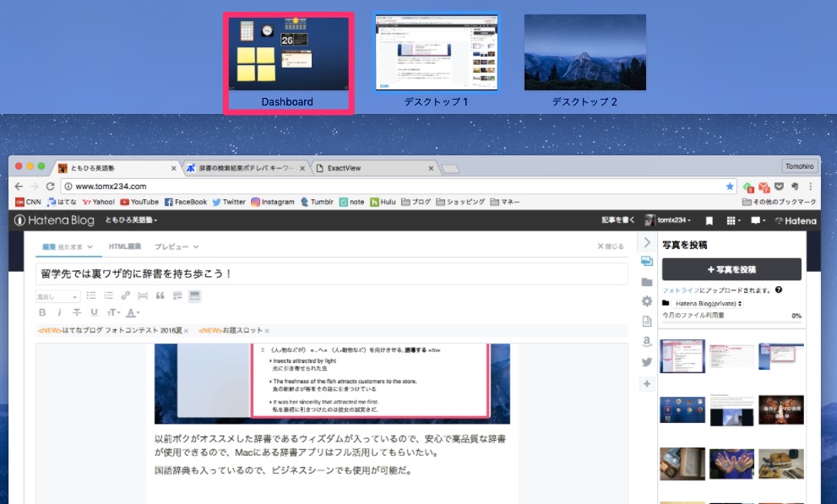Open the tomix234 user menu
Viewport: 837px width, 504px height.
(x=668, y=219)
